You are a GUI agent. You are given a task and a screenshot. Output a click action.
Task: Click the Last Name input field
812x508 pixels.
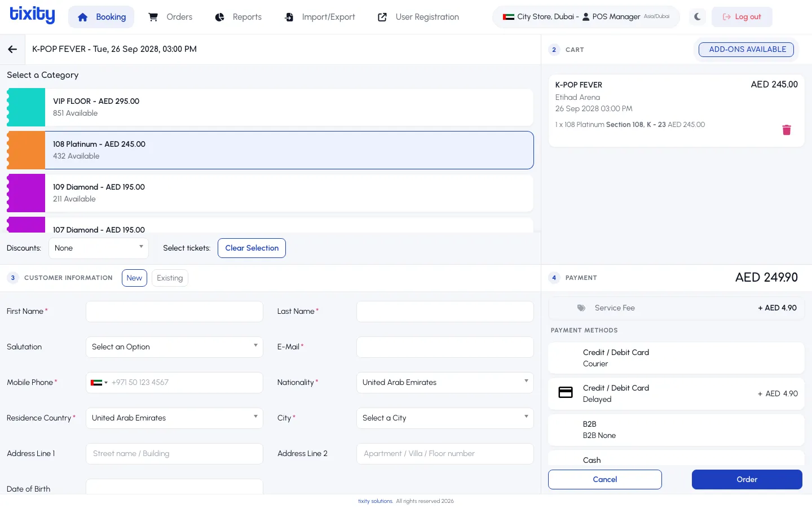(x=445, y=312)
